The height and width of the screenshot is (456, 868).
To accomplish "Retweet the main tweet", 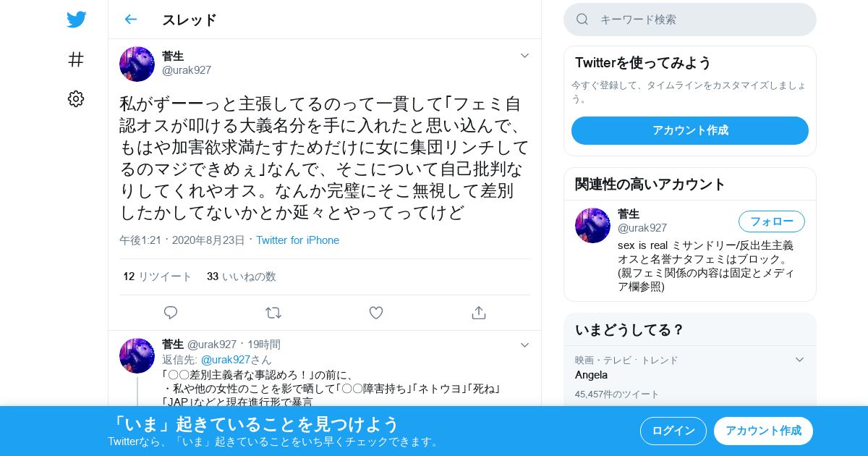I will point(273,313).
